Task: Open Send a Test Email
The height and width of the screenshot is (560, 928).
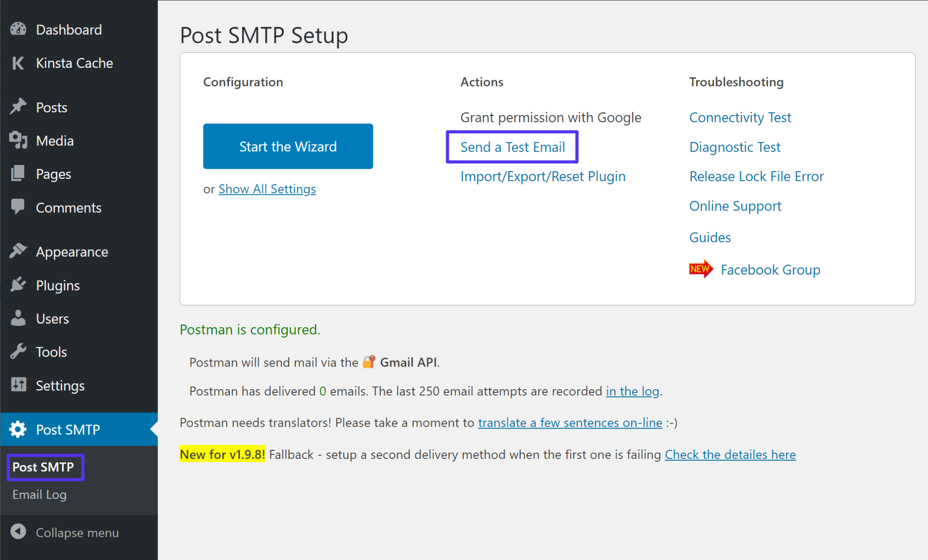Action: 514,147
